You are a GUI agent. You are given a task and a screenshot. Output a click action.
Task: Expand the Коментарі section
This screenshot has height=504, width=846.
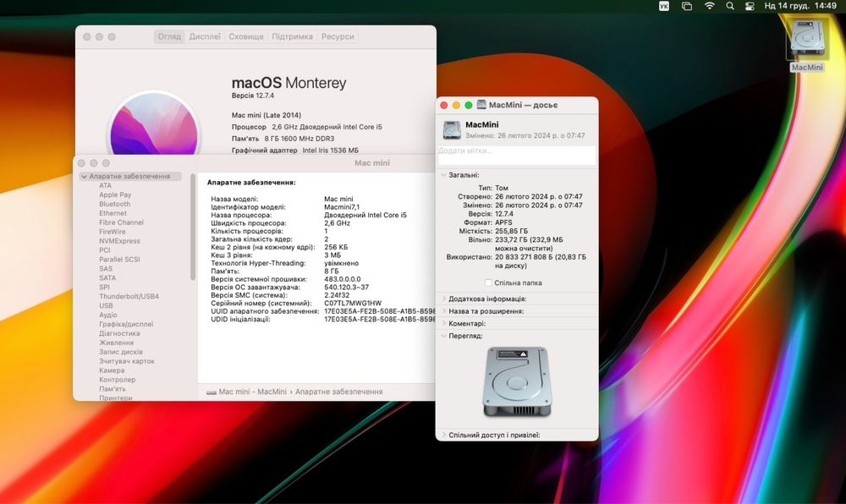click(x=443, y=323)
